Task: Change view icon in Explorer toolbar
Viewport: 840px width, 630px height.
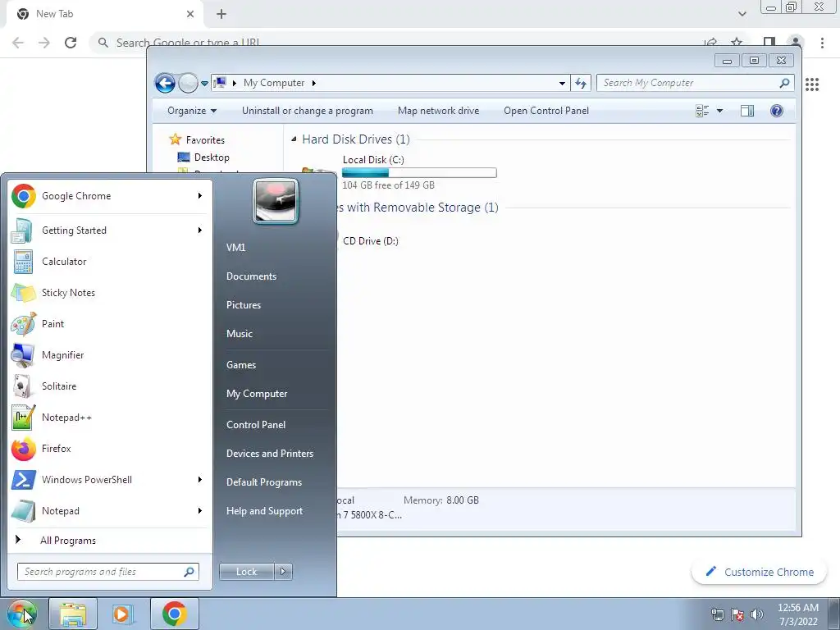Action: [702, 111]
